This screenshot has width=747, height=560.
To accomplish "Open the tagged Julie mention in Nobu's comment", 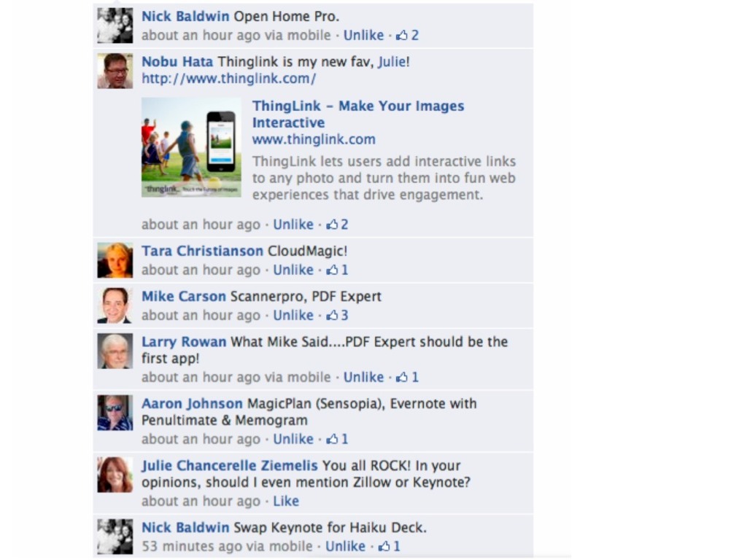I will (392, 62).
